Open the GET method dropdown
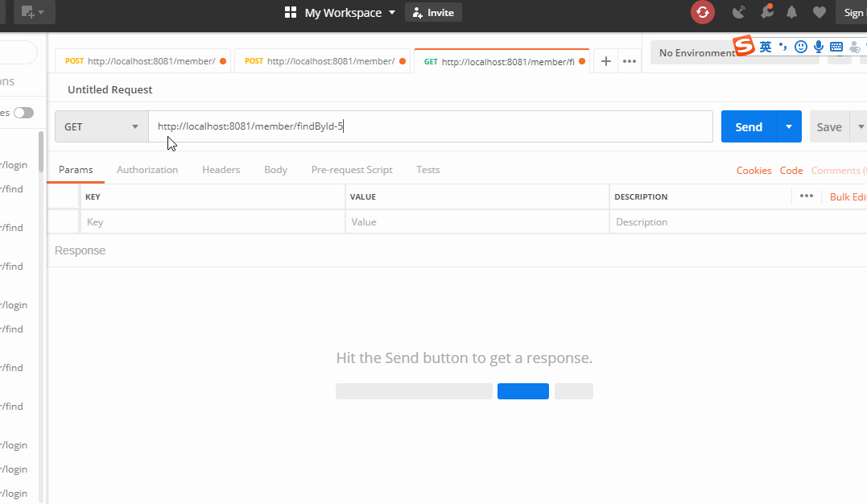 101,126
